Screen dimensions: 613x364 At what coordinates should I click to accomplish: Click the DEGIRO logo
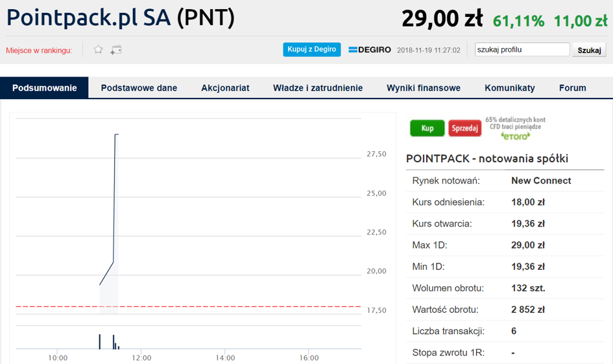click(x=369, y=50)
